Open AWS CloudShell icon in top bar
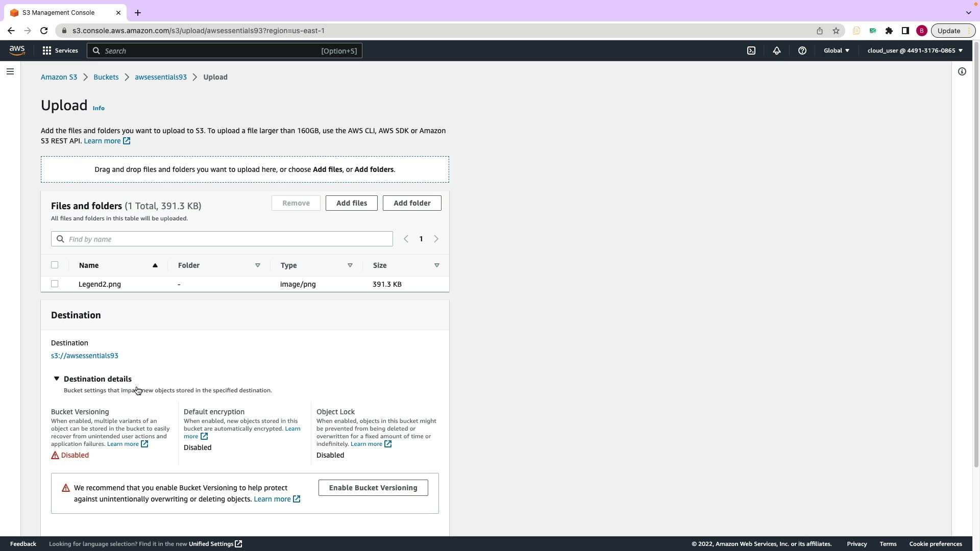 tap(751, 51)
